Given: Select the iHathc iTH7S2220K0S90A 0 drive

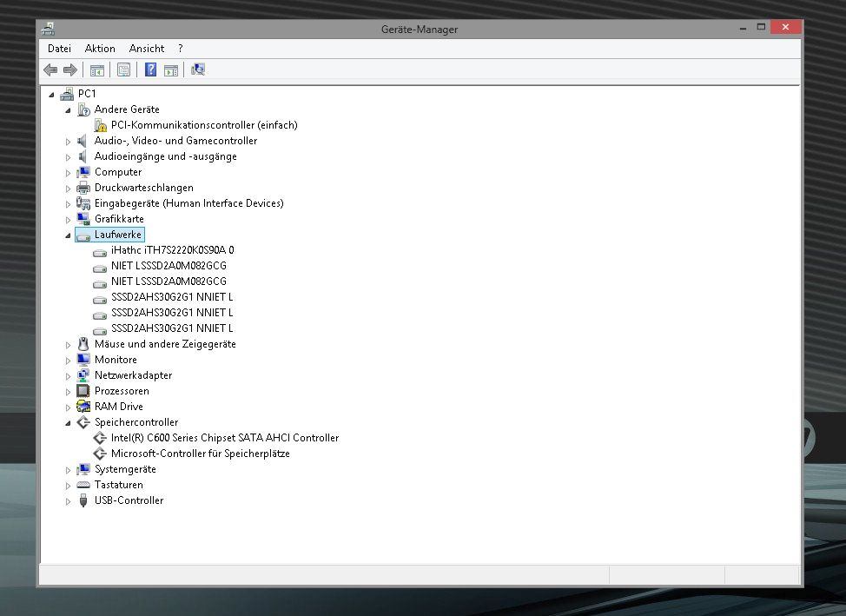Looking at the screenshot, I should 173,250.
